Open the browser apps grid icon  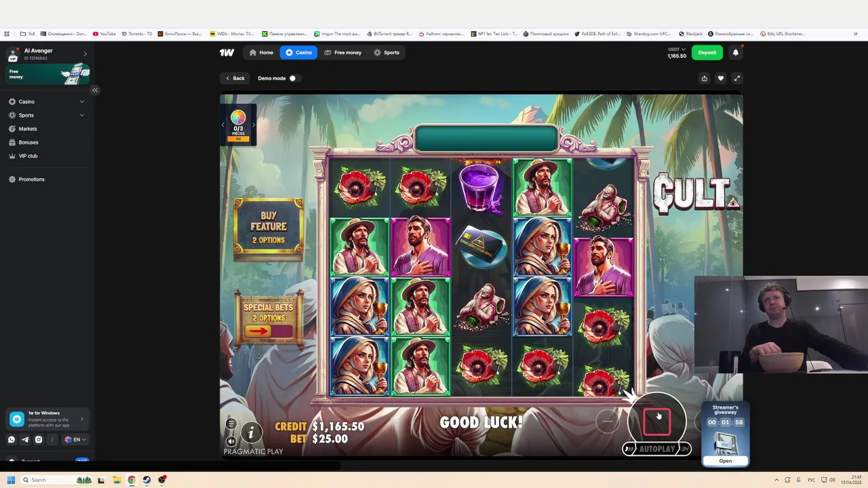(7, 34)
